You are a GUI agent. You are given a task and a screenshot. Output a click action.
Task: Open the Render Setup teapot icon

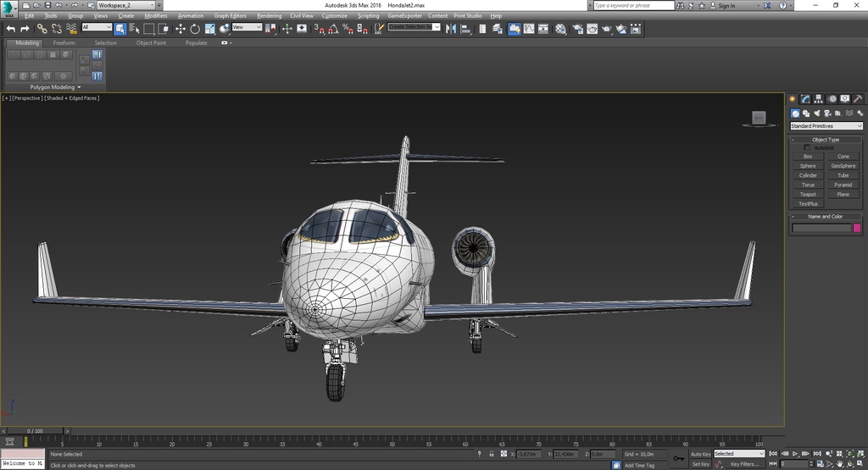(x=578, y=29)
